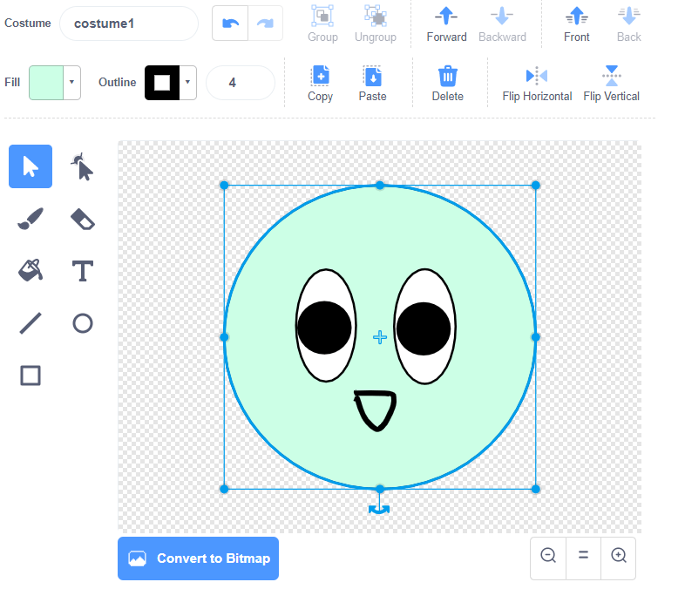Choose the Eraser tool
Viewport: 685px width, 616px height.
[x=82, y=220]
